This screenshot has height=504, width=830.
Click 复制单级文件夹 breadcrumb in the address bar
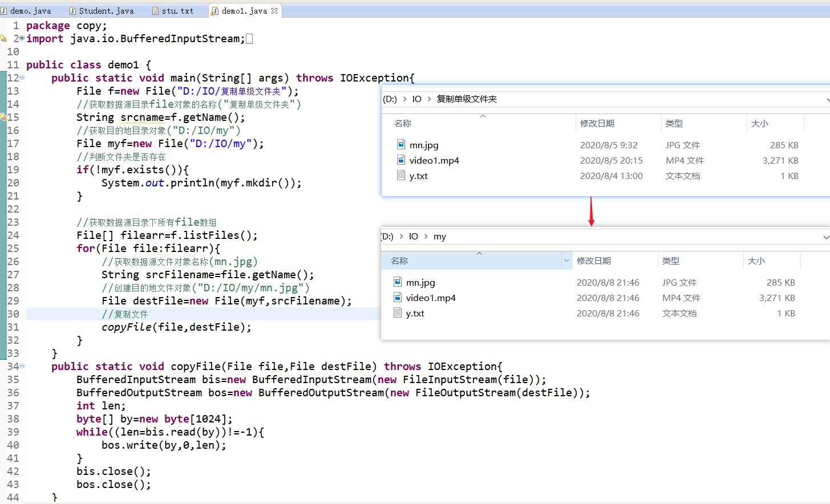click(x=467, y=99)
